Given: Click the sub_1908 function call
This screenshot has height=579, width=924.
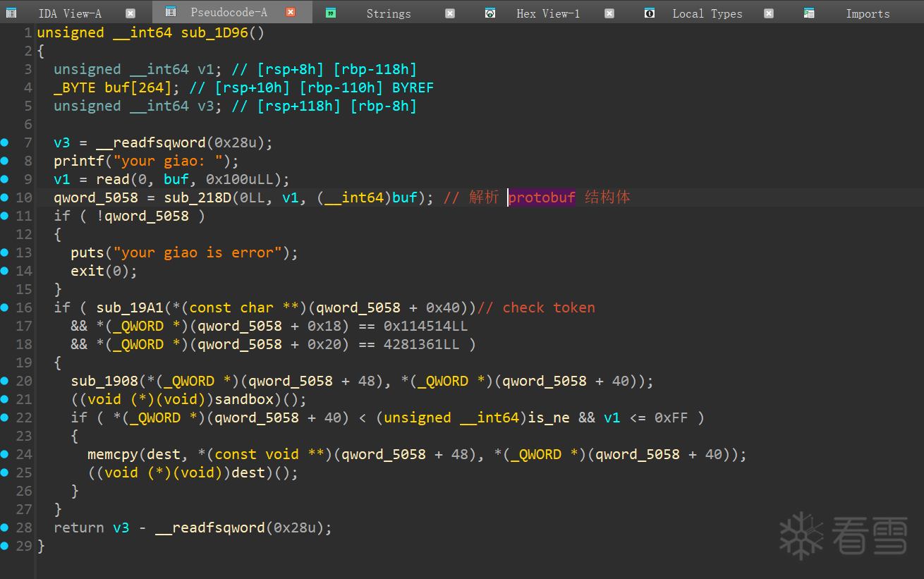Looking at the screenshot, I should [x=104, y=381].
